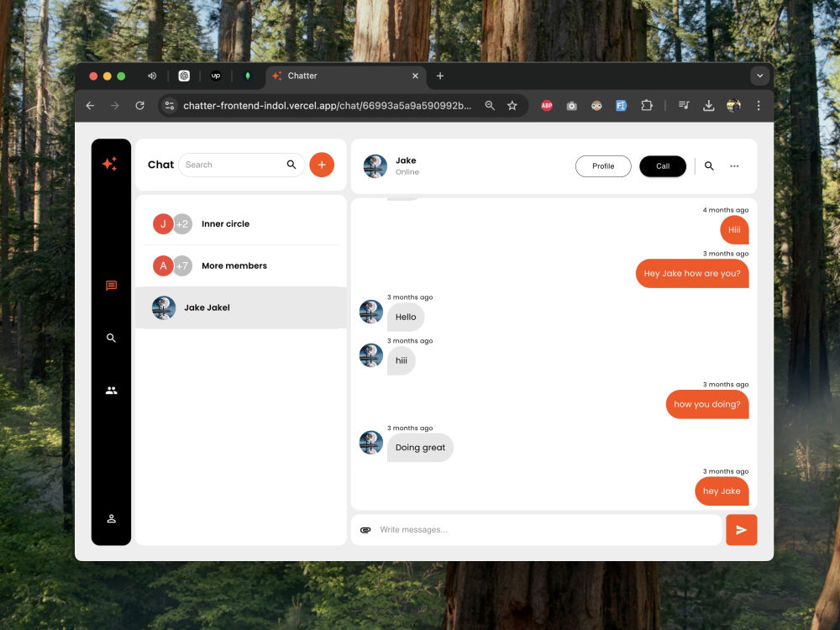Viewport: 840px width, 630px height.
Task: Open the chat messages icon in sidebar
Action: pyautogui.click(x=112, y=286)
